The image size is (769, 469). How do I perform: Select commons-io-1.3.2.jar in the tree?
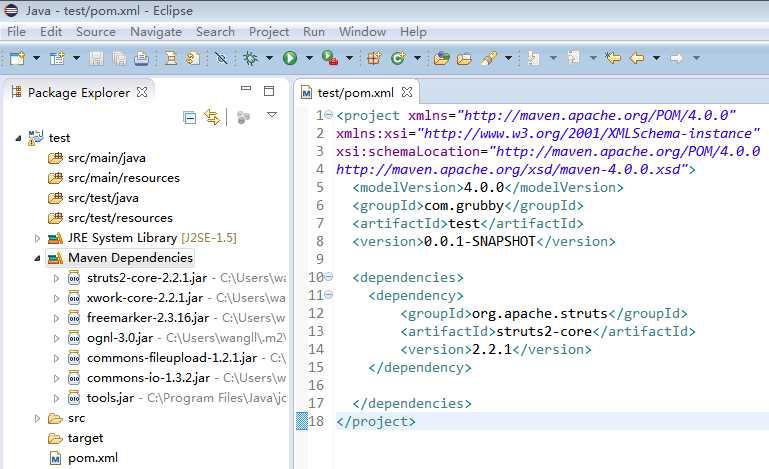(148, 378)
